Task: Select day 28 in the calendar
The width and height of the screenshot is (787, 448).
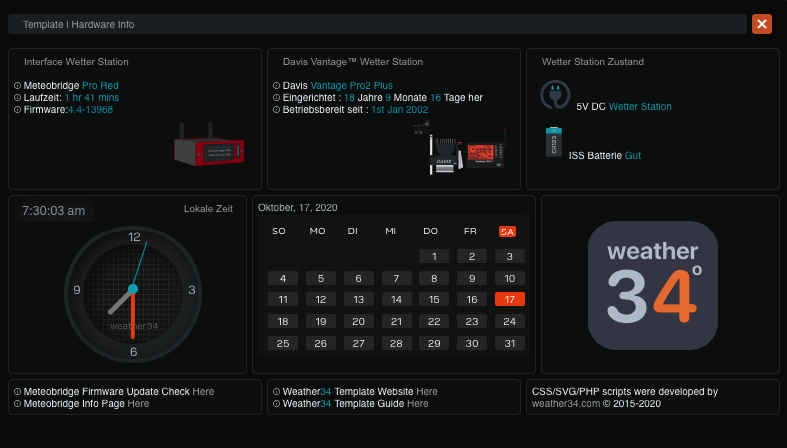Action: [397, 344]
